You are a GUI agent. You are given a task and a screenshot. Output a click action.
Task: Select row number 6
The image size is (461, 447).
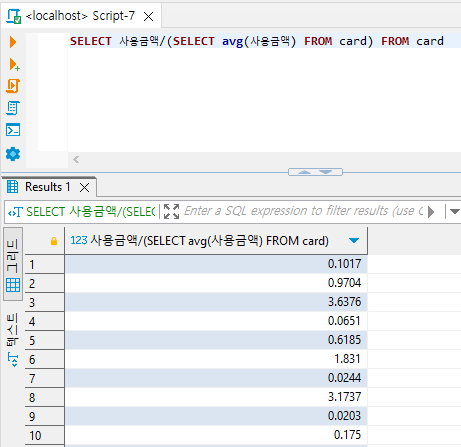click(44, 360)
